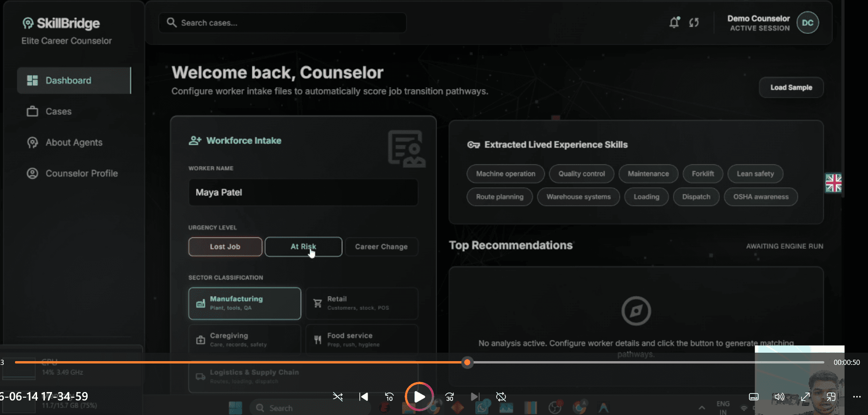Go to the next track

(x=475, y=397)
